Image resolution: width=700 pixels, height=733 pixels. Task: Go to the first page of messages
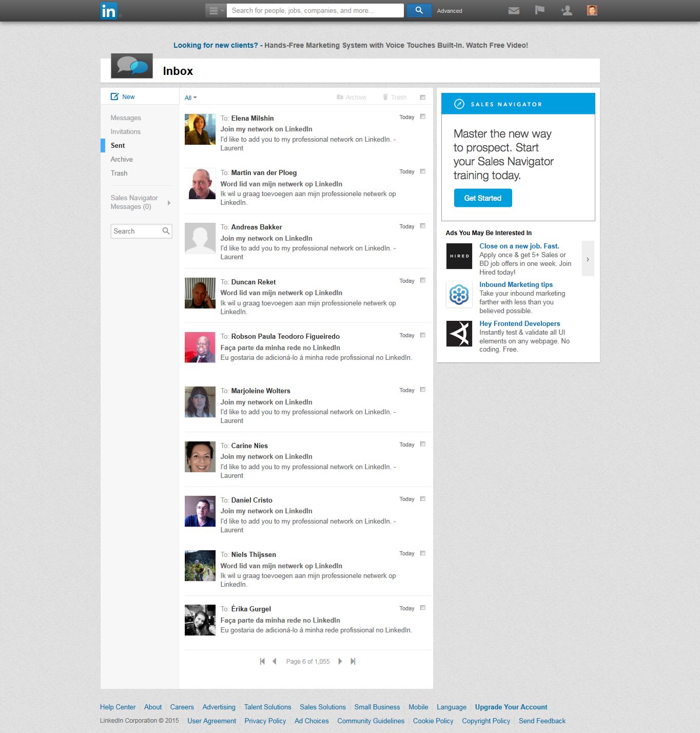262,662
